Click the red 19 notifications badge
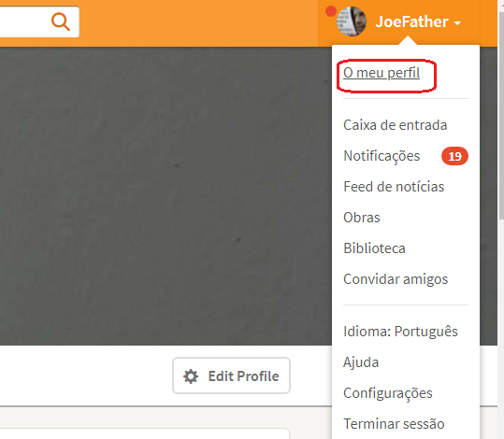This screenshot has width=504, height=439. (x=454, y=156)
